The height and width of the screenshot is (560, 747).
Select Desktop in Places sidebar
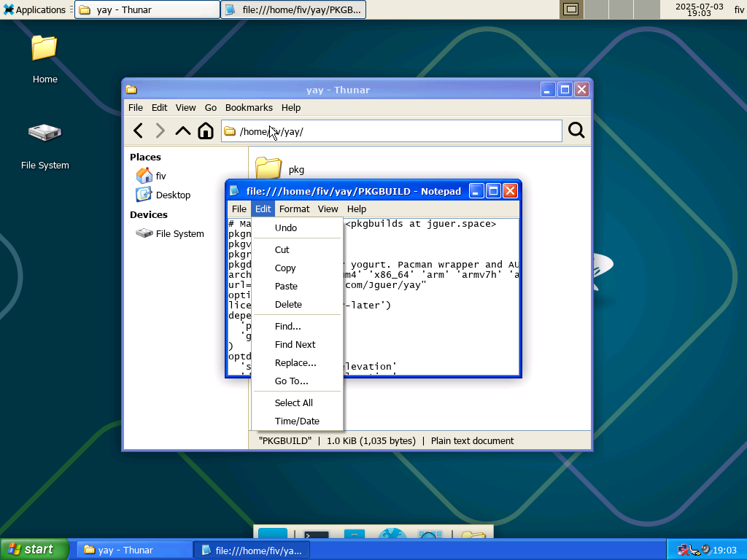click(173, 195)
